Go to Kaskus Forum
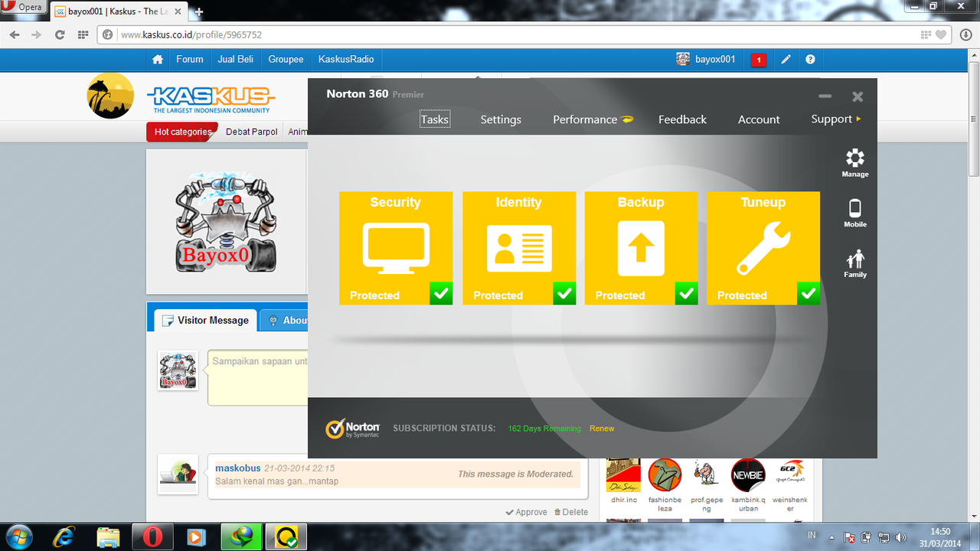 190,59
